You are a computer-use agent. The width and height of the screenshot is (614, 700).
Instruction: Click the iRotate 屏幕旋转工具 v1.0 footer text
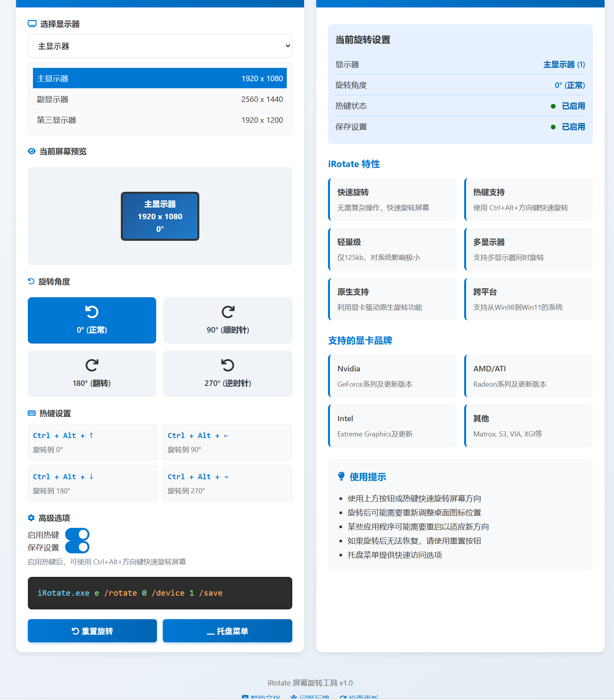[x=310, y=683]
